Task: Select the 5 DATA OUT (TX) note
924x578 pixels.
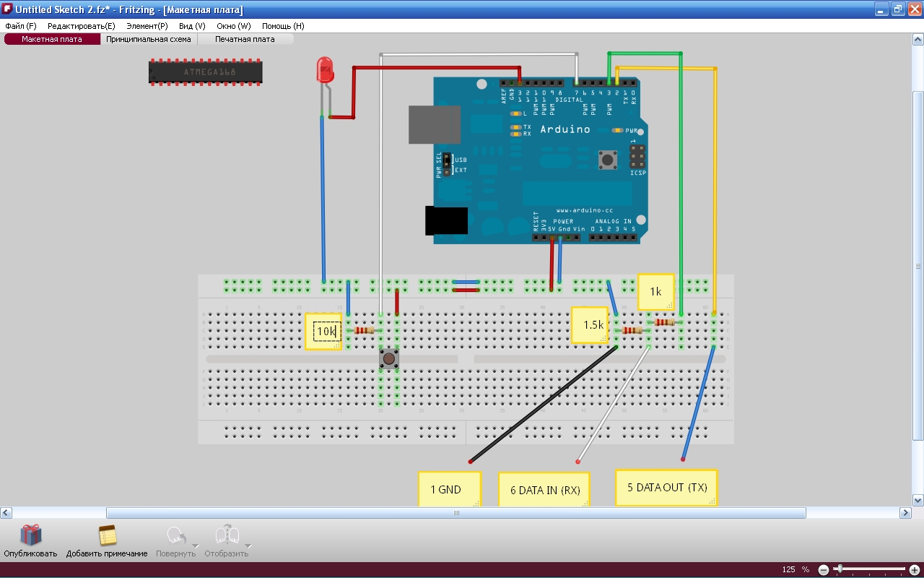Action: 666,488
